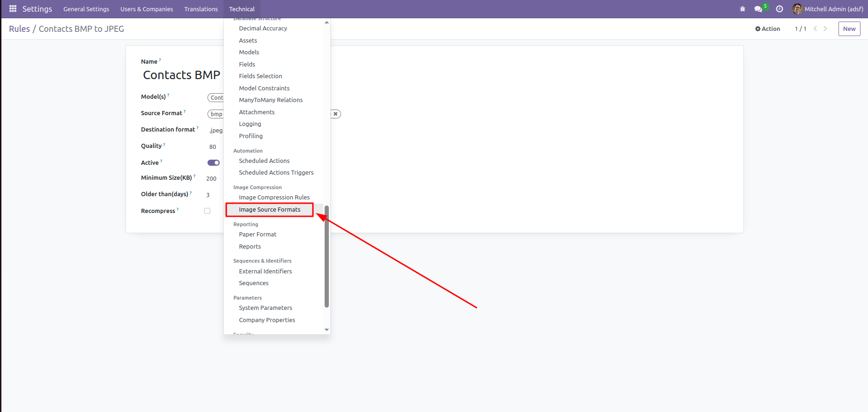
Task: Remove the source format tag
Action: [x=335, y=114]
